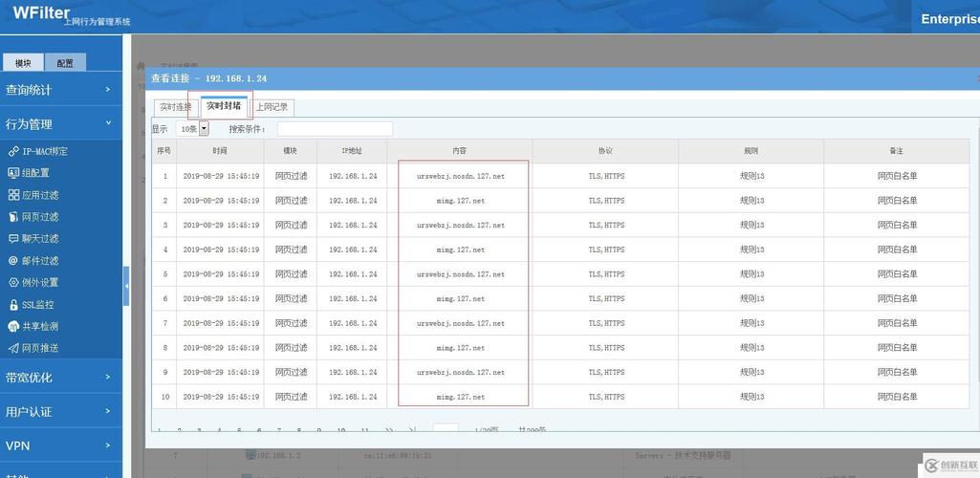Open 应用过滤 grid icon

pyautogui.click(x=13, y=195)
